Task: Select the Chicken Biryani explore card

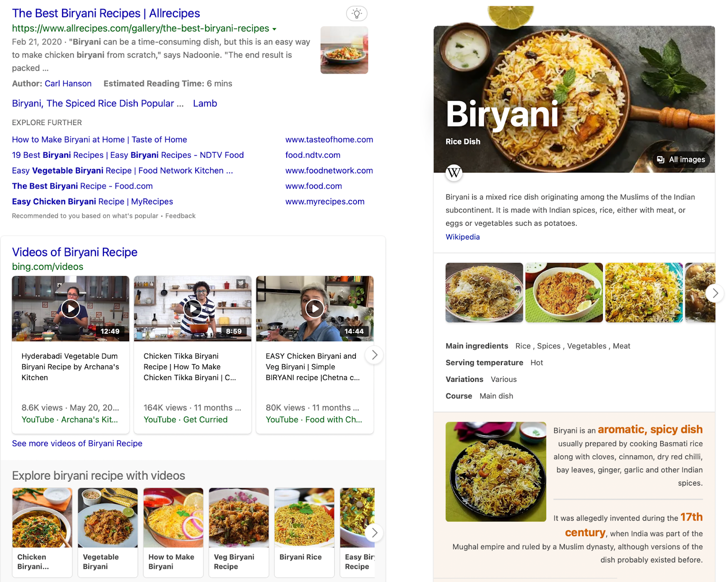Action: [42, 532]
